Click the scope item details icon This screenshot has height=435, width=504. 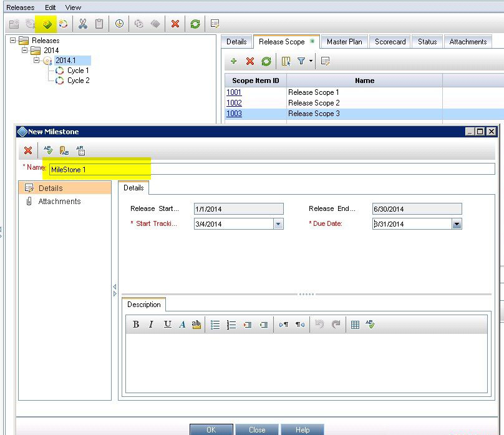tap(325, 61)
